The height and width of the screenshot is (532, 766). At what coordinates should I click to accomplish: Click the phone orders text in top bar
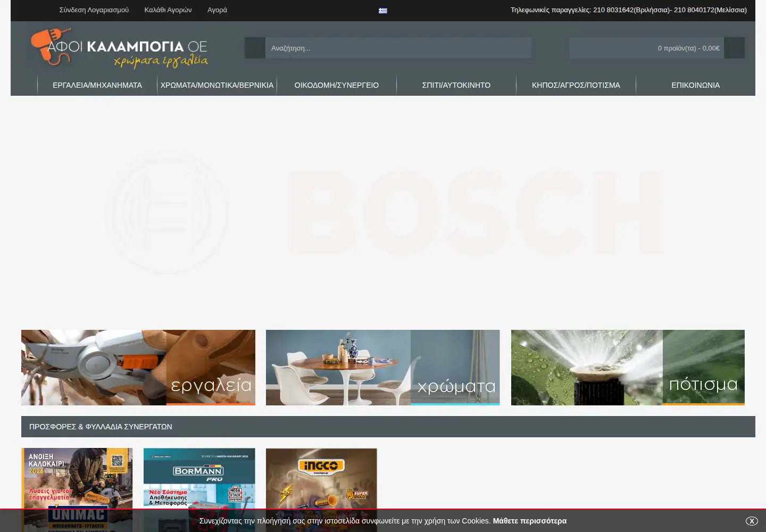(x=629, y=10)
